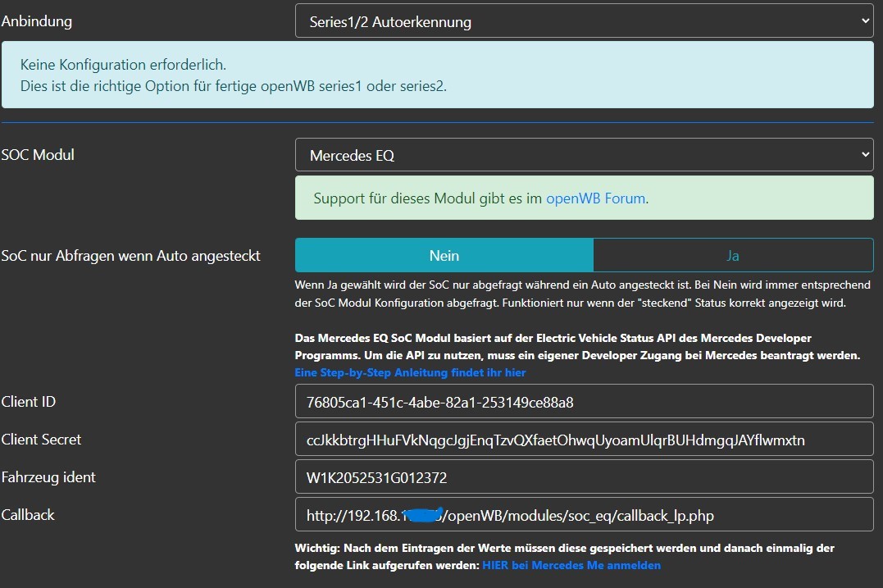Click into the Client ID input field
Image resolution: width=883 pixels, height=588 pixels.
point(584,402)
